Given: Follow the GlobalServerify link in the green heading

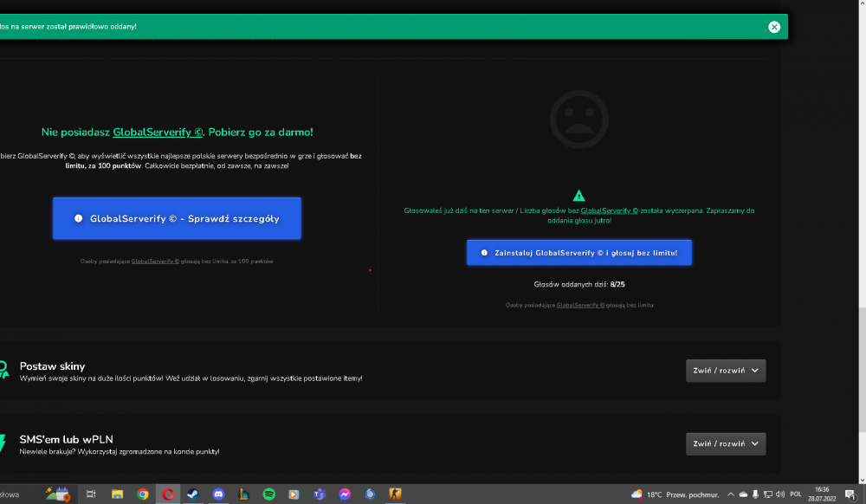Looking at the screenshot, I should point(158,132).
